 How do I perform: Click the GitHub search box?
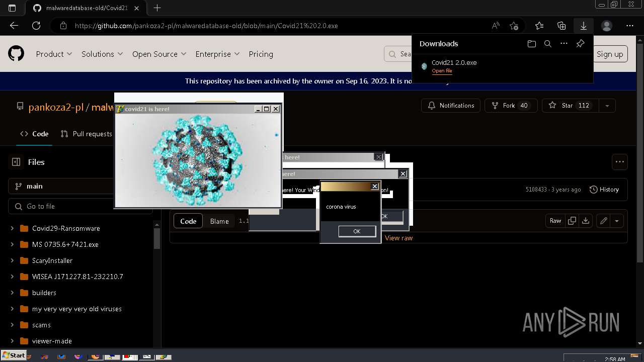[x=398, y=54]
